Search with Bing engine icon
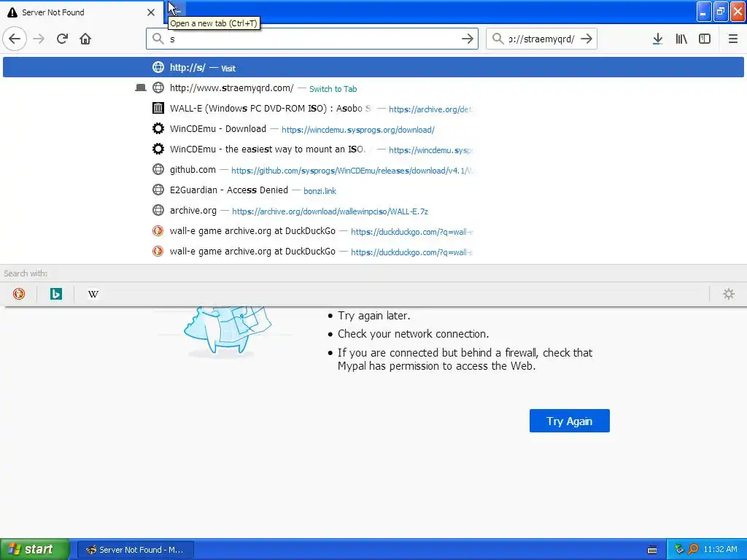Image resolution: width=747 pixels, height=560 pixels. (55, 294)
